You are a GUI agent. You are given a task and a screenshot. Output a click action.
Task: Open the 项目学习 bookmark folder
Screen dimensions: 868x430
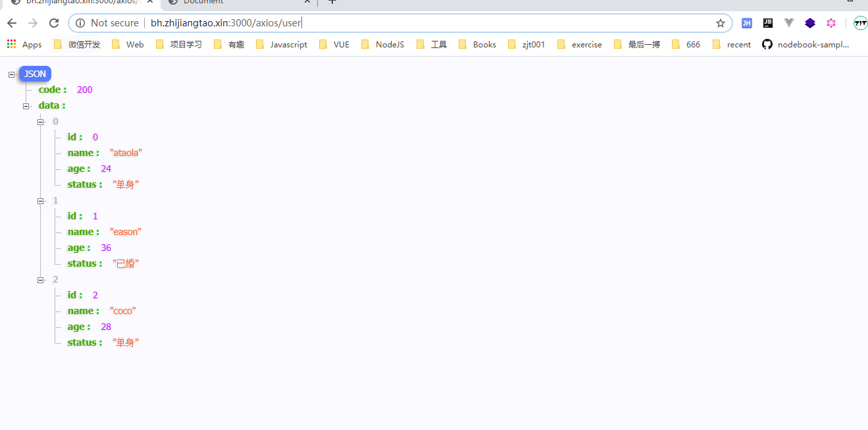click(x=179, y=44)
